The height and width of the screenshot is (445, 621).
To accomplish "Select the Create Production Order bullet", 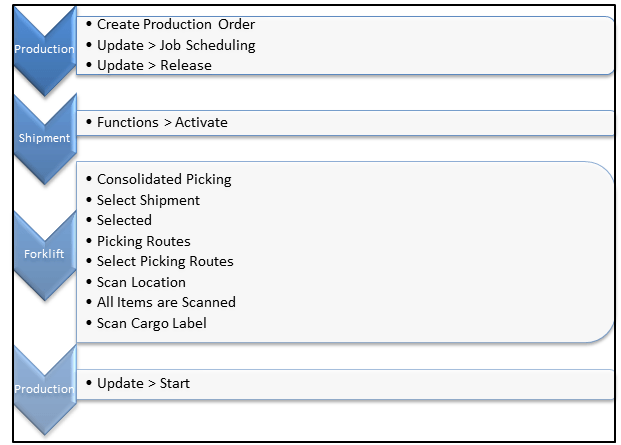I will [x=176, y=24].
